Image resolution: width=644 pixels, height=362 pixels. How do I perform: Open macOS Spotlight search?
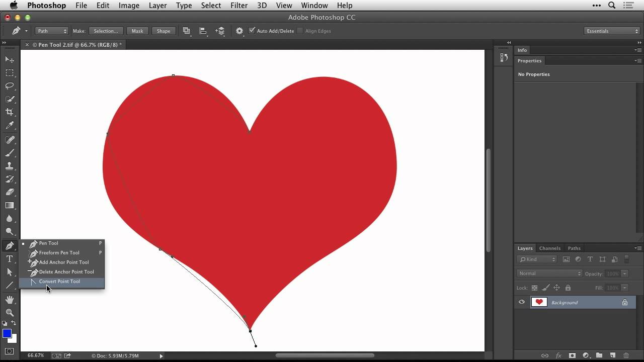[x=612, y=6]
